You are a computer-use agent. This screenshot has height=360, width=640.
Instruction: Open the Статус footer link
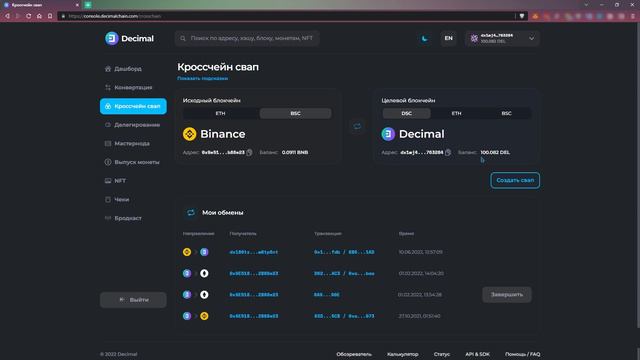pos(442,354)
